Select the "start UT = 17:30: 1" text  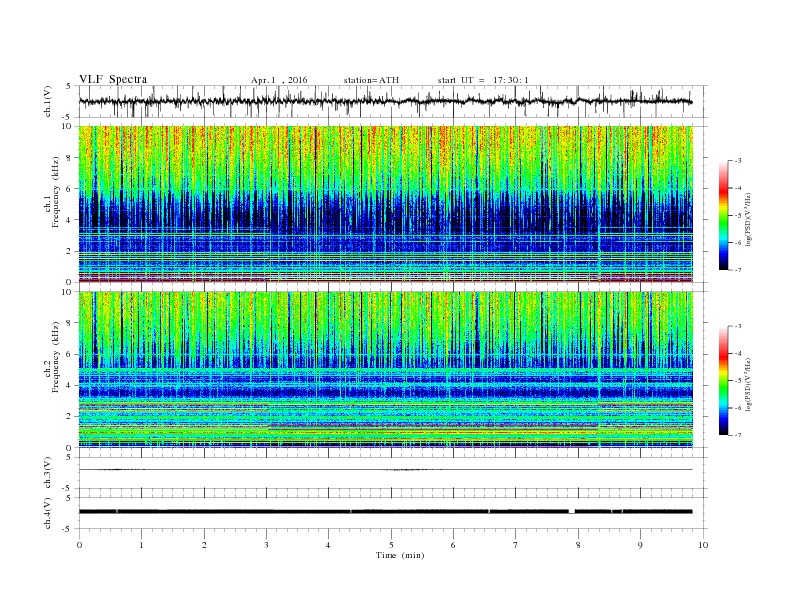483,80
